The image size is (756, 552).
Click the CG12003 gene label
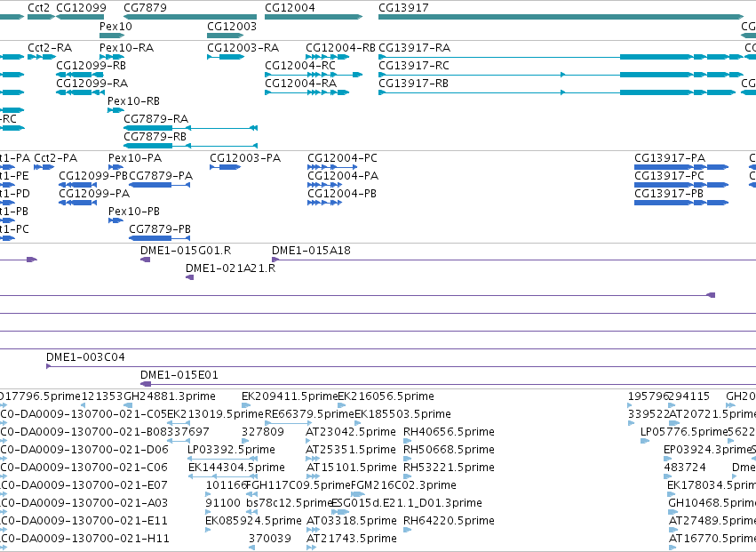coord(232,26)
